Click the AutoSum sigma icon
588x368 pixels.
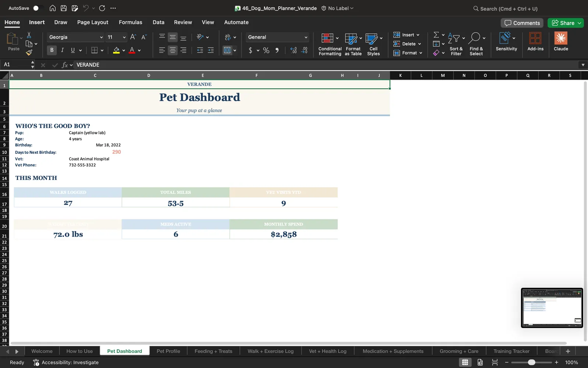(436, 35)
